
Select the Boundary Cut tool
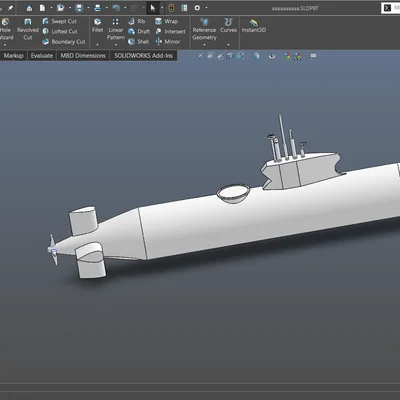click(64, 42)
